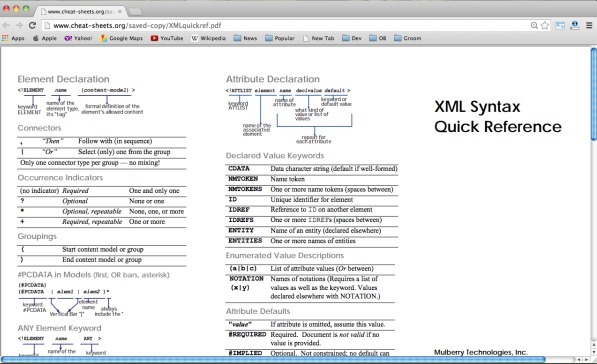
Task: Click the zoom magnifier icon in address bar
Action: pyautogui.click(x=534, y=26)
